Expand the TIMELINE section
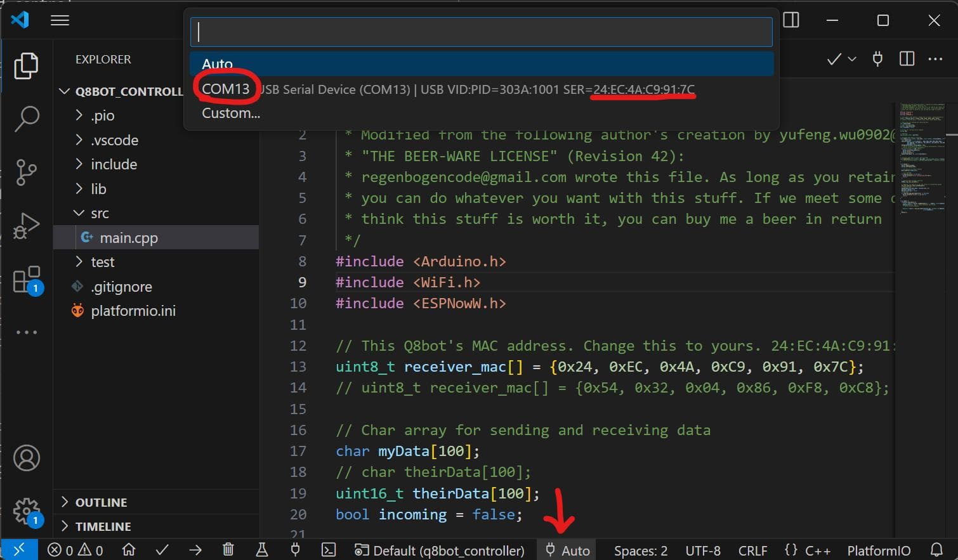 [x=157, y=526]
